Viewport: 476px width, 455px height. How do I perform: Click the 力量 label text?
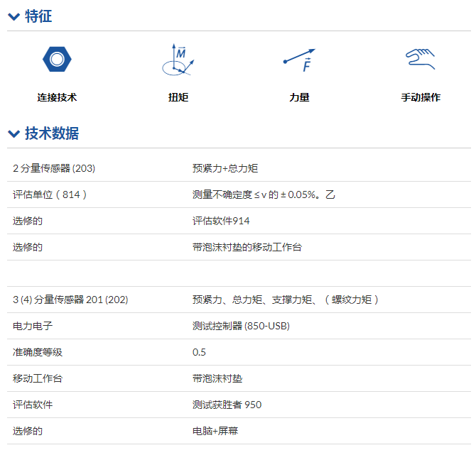tap(299, 97)
